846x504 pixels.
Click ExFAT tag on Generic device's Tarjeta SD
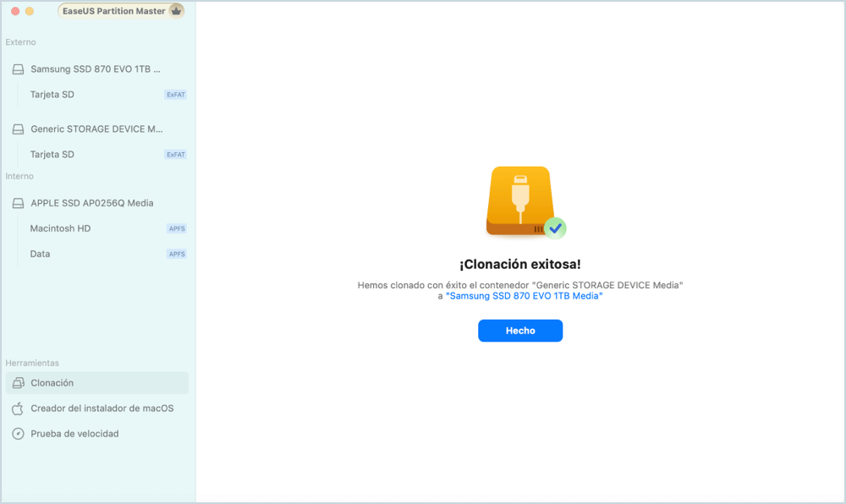(x=175, y=155)
